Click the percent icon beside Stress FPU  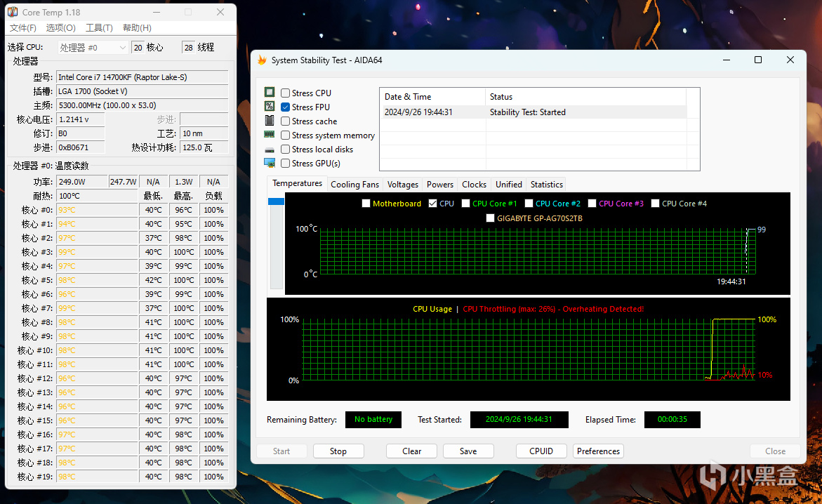[x=270, y=107]
